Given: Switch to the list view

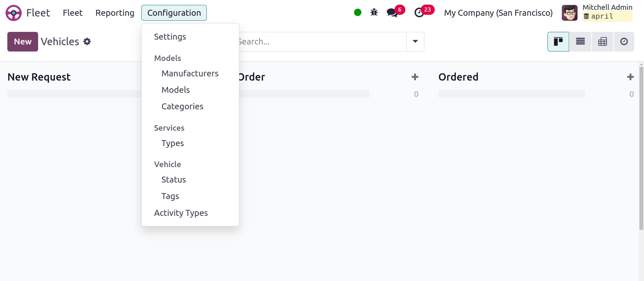Looking at the screenshot, I should coord(580,42).
